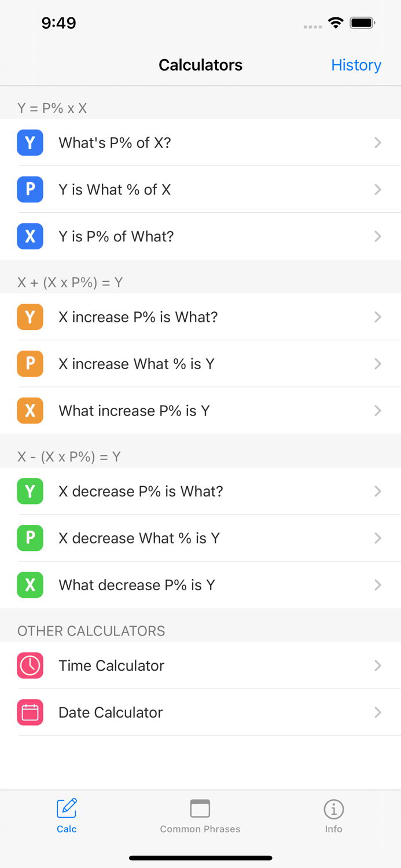401x868 pixels.
Task: Select the orange Y increase icon
Action: click(x=30, y=317)
